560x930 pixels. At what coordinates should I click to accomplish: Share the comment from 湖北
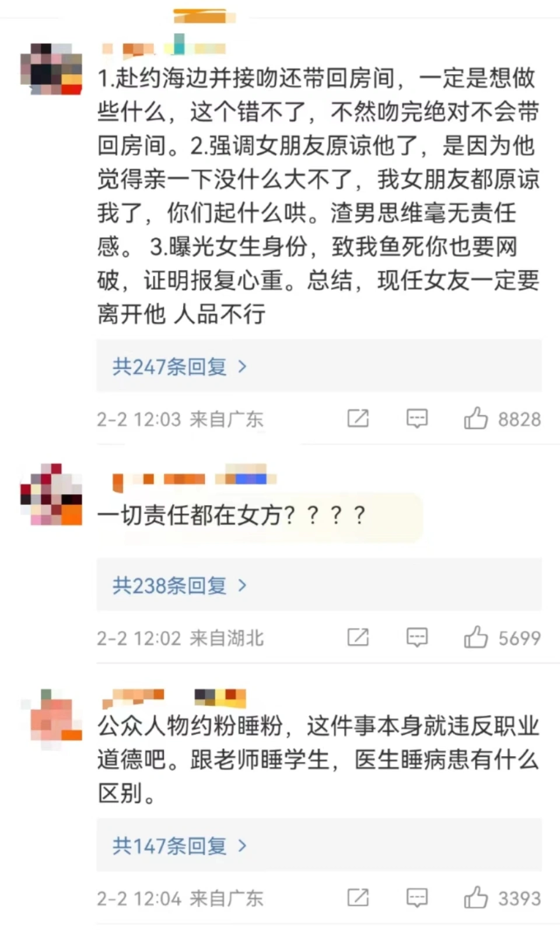[x=358, y=637]
